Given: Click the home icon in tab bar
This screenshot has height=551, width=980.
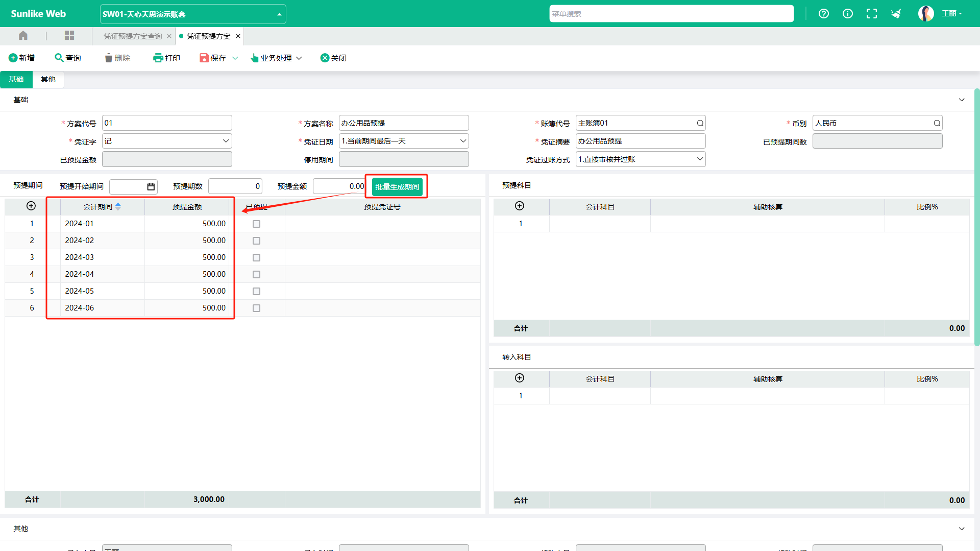Looking at the screenshot, I should click(23, 36).
